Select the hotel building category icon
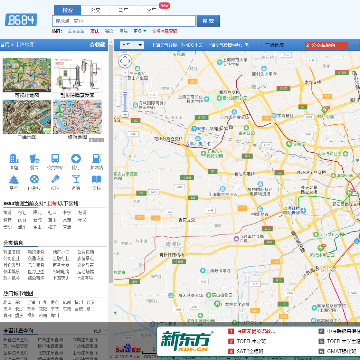This screenshot has width=360, height=360. [14, 159]
